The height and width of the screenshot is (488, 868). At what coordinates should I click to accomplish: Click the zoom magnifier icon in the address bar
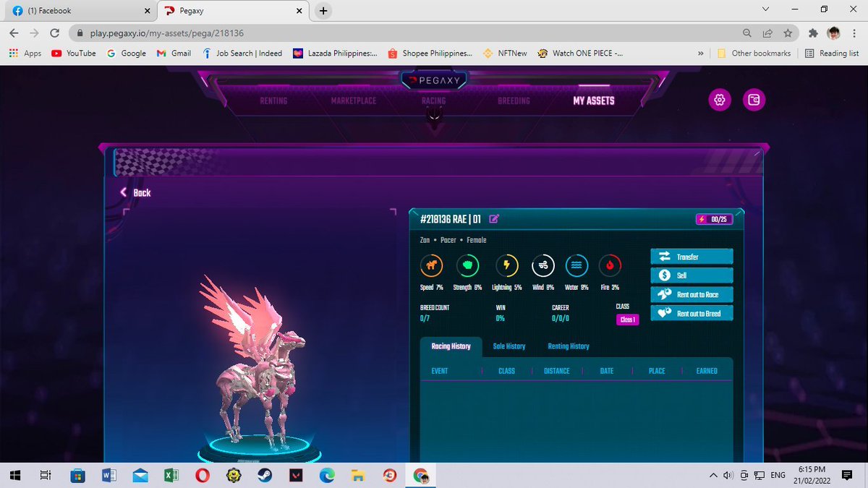click(747, 33)
